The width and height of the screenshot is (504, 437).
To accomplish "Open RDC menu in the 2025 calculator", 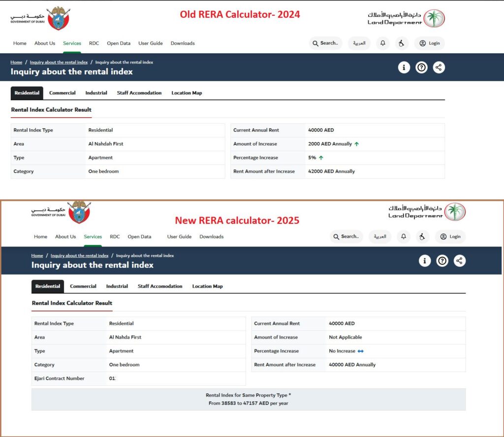I will (x=115, y=237).
